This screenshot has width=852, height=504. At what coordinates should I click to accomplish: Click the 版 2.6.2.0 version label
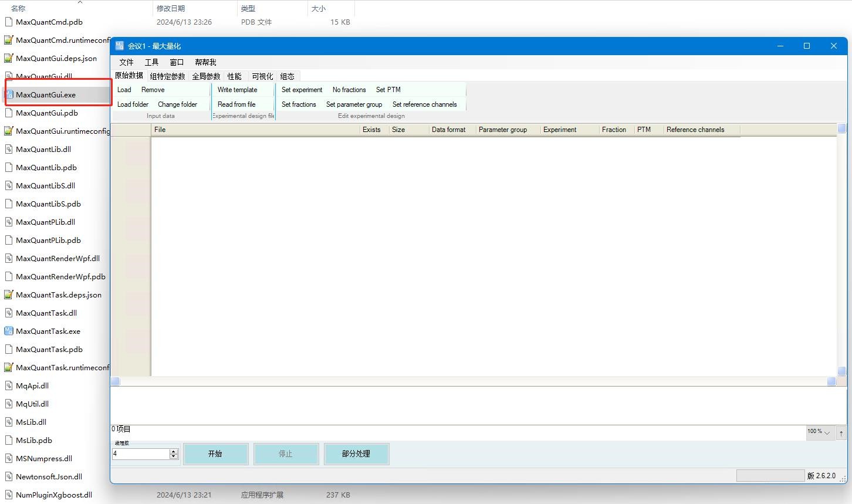[x=821, y=475]
